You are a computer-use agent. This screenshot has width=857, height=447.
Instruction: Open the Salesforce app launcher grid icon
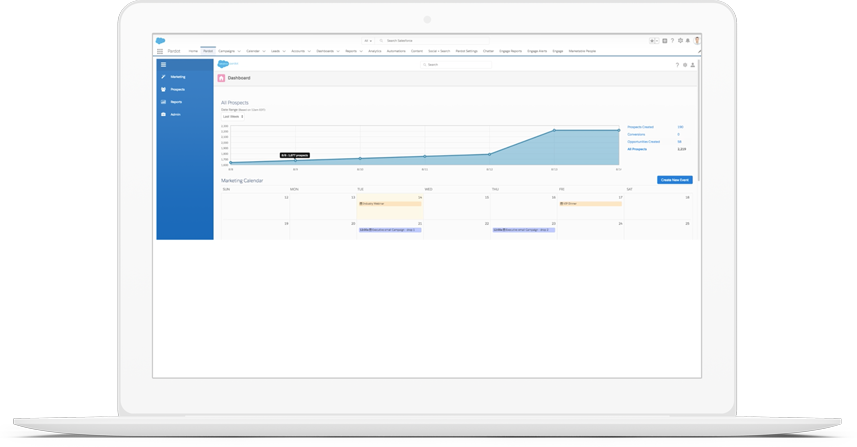pyautogui.click(x=160, y=51)
